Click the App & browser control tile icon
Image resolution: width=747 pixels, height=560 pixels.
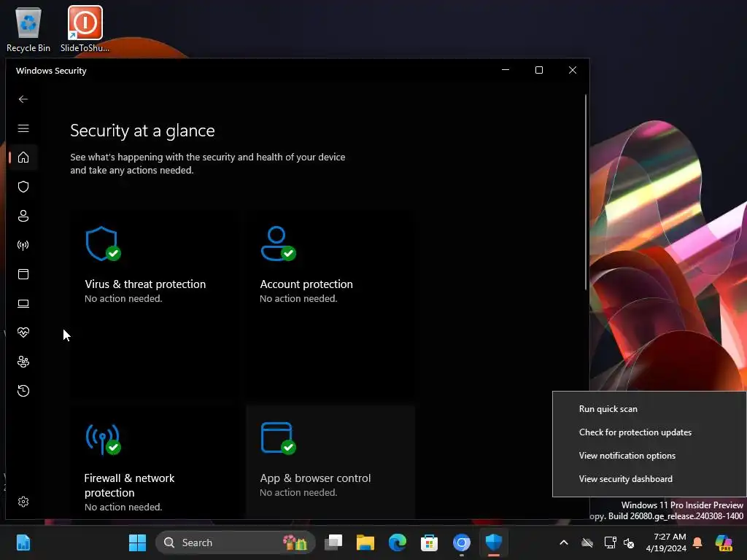(278, 438)
